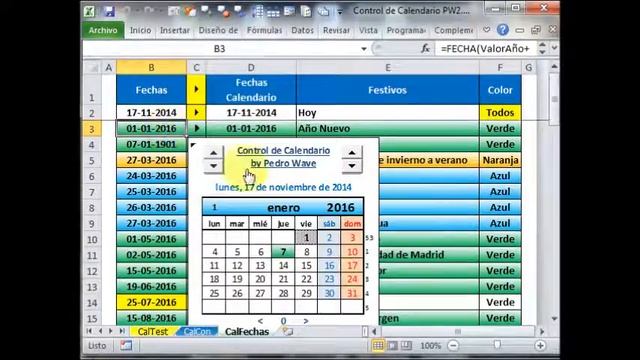Open the Help question mark icon
640x360 pixels.
pos(502,30)
